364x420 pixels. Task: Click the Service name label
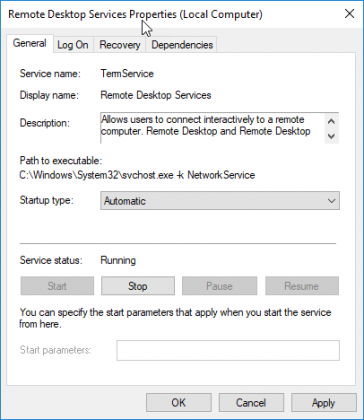pos(50,74)
